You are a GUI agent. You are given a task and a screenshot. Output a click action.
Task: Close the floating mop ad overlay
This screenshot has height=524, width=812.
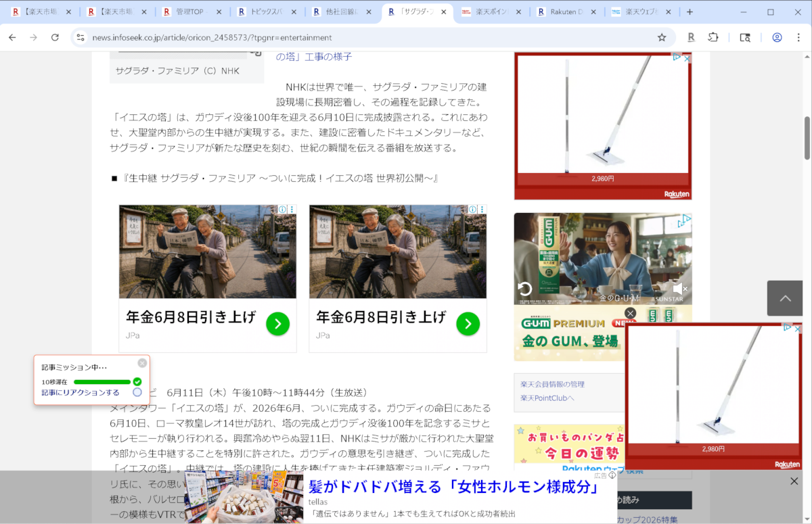[630, 313]
